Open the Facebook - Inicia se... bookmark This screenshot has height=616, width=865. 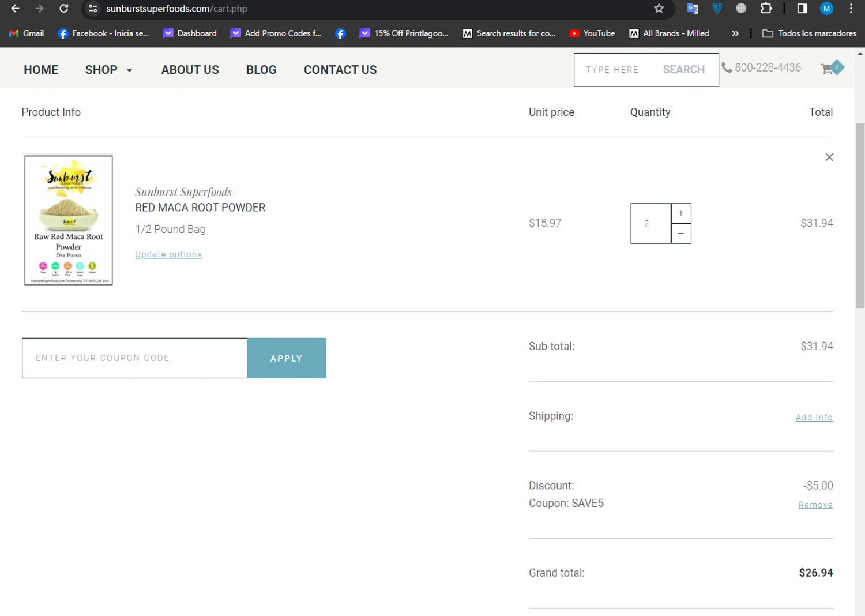(104, 33)
